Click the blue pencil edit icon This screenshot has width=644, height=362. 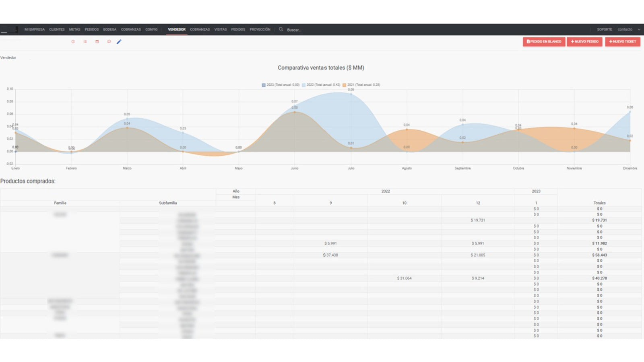(x=119, y=42)
